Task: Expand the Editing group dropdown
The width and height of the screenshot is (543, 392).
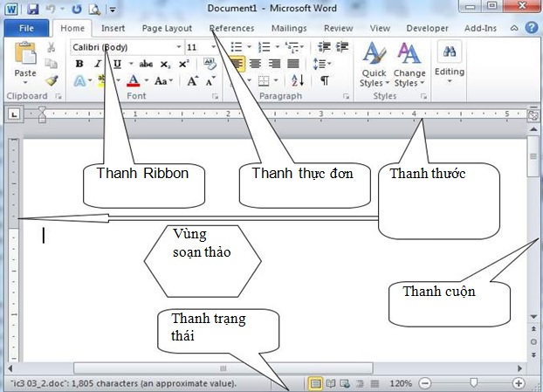Action: point(449,81)
